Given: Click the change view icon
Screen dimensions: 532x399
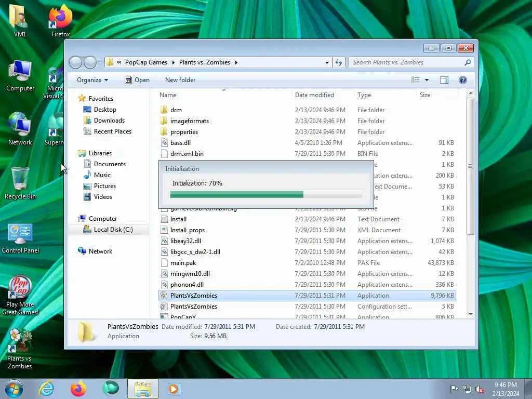Looking at the screenshot, I should (x=415, y=79).
